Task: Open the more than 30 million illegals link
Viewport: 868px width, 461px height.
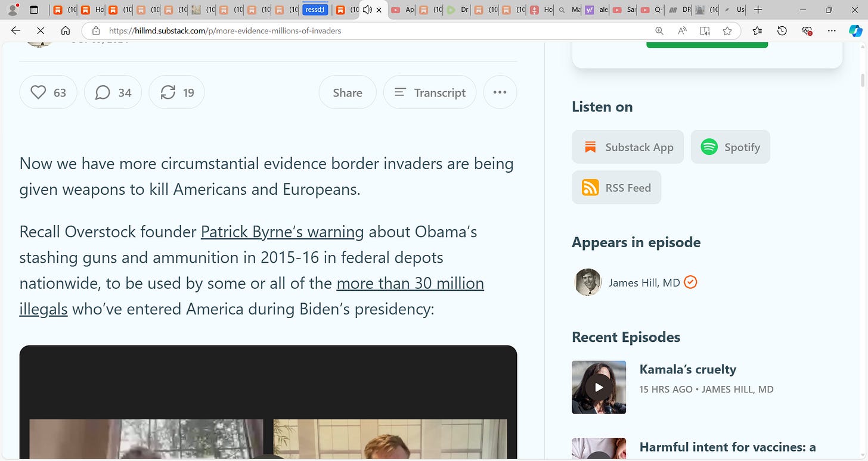Action: tap(410, 284)
